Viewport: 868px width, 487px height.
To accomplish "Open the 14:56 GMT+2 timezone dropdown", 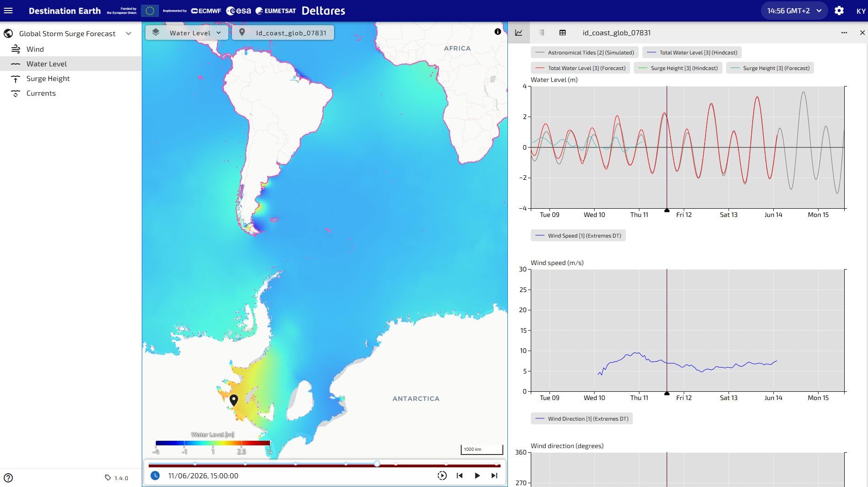I will pos(794,11).
